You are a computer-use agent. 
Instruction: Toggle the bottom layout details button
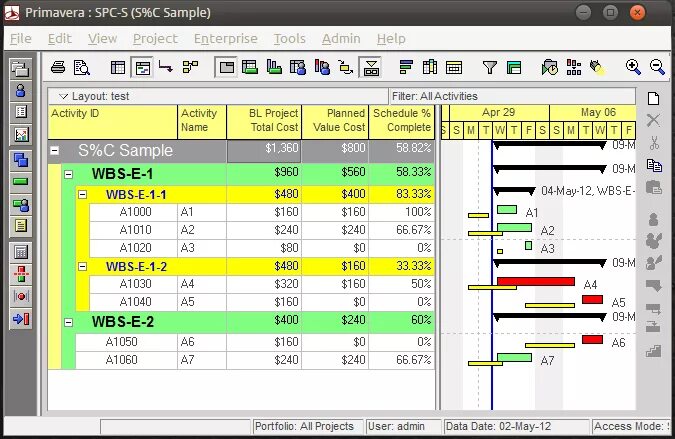[371, 68]
